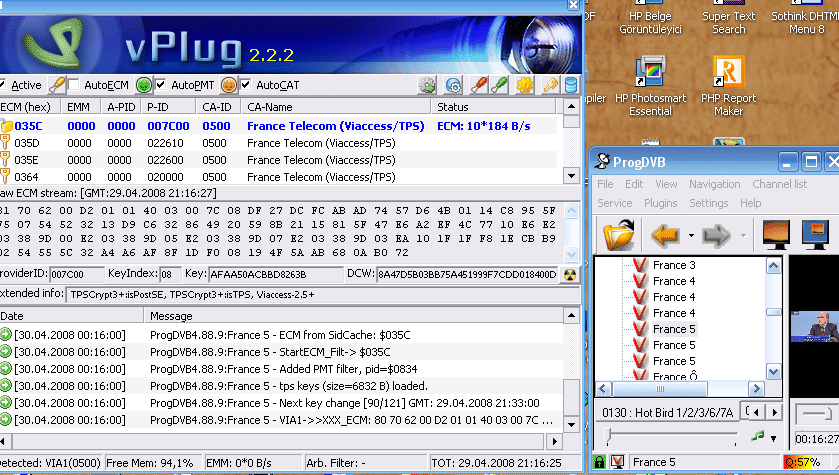Click the right tab arrow beside Hot Bird tab
The height and width of the screenshot is (475, 839).
click(774, 412)
